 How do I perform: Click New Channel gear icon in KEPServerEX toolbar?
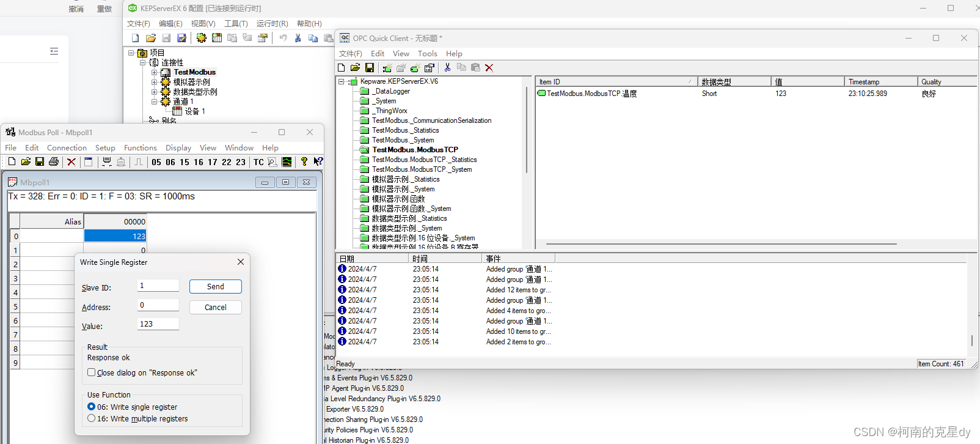(x=201, y=38)
